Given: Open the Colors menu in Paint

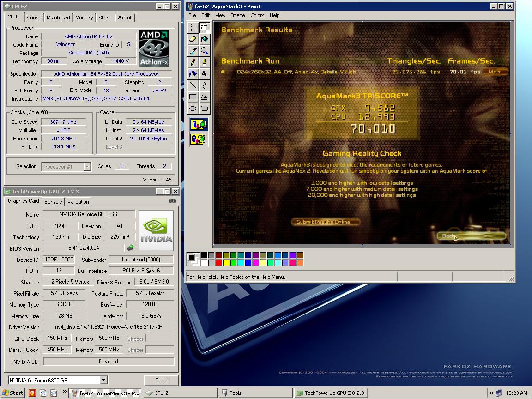Looking at the screenshot, I should coord(257,15).
